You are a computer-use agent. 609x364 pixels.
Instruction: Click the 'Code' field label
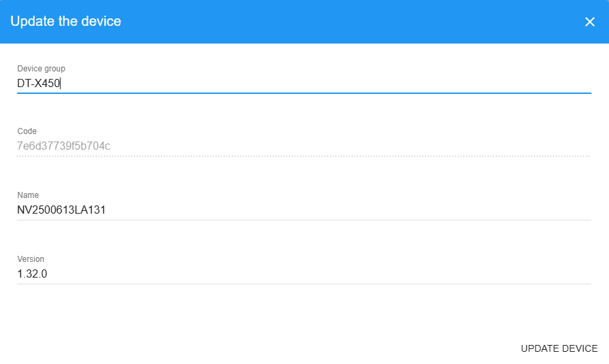tap(27, 131)
